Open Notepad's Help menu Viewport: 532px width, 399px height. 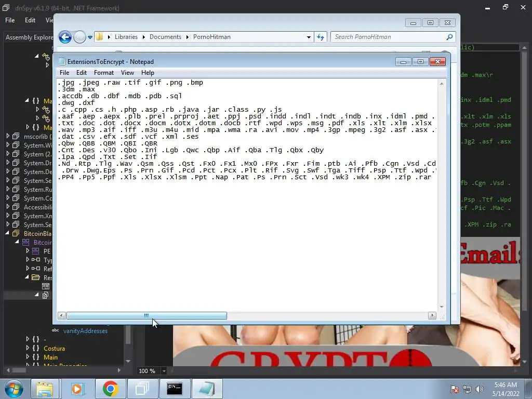point(148,73)
